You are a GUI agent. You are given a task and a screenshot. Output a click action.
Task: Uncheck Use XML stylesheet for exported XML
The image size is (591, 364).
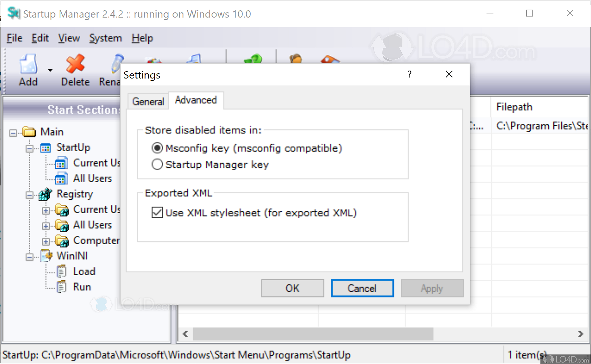pyautogui.click(x=157, y=213)
